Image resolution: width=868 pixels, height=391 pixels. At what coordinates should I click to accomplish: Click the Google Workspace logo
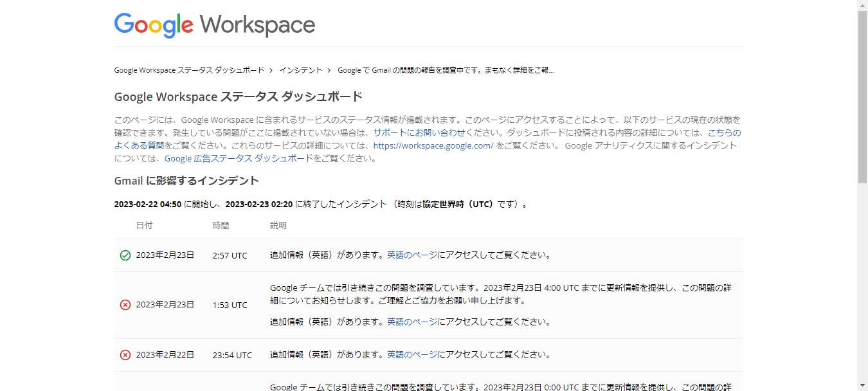coord(215,25)
